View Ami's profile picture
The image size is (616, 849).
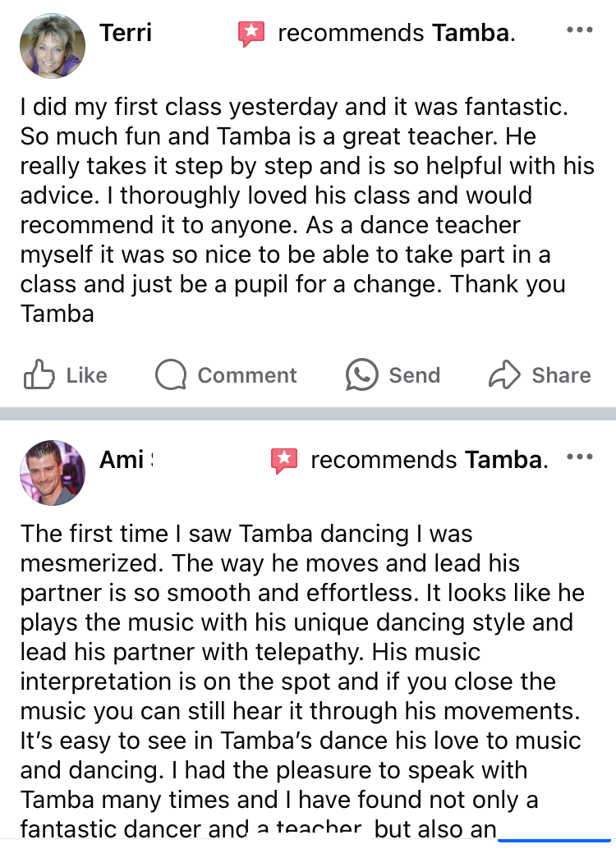click(x=52, y=473)
